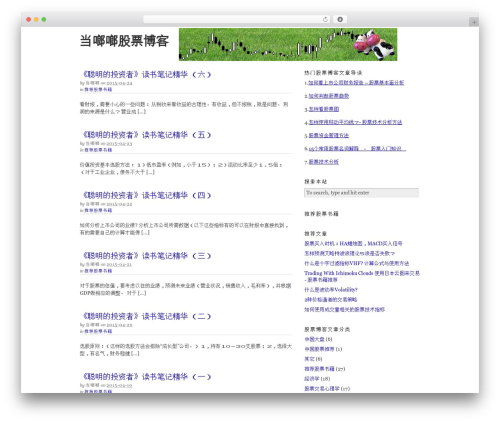
Task: Click the date 2015-04-23 under post （五）
Action: [119, 144]
